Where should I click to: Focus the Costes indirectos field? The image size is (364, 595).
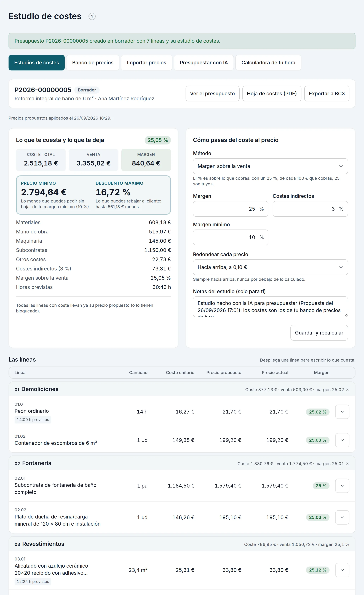pos(310,209)
